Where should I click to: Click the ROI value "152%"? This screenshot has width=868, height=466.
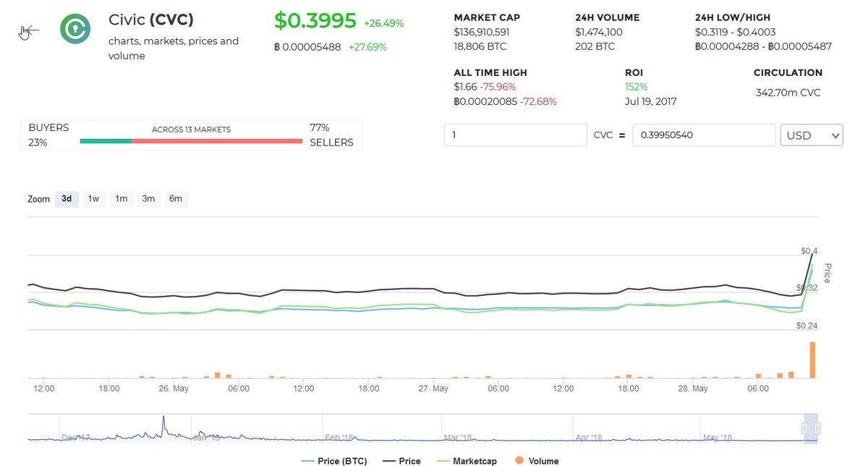click(x=637, y=87)
